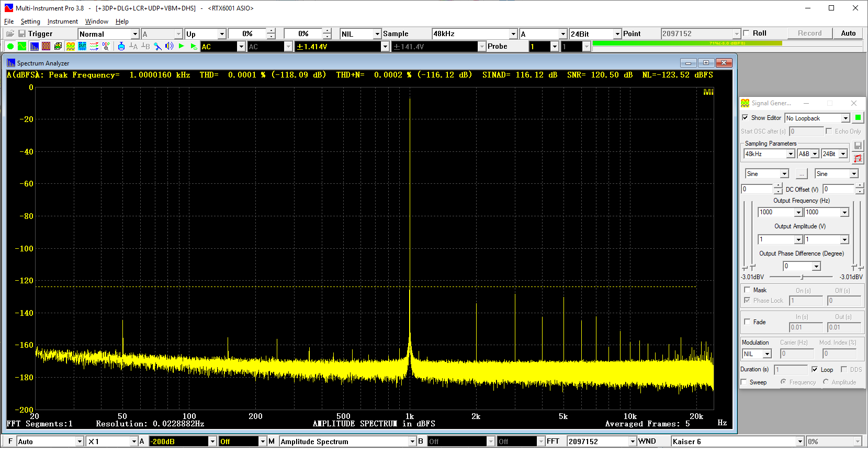Click the green octagon start/stop icon
This screenshot has height=452, width=868.
tap(10, 47)
